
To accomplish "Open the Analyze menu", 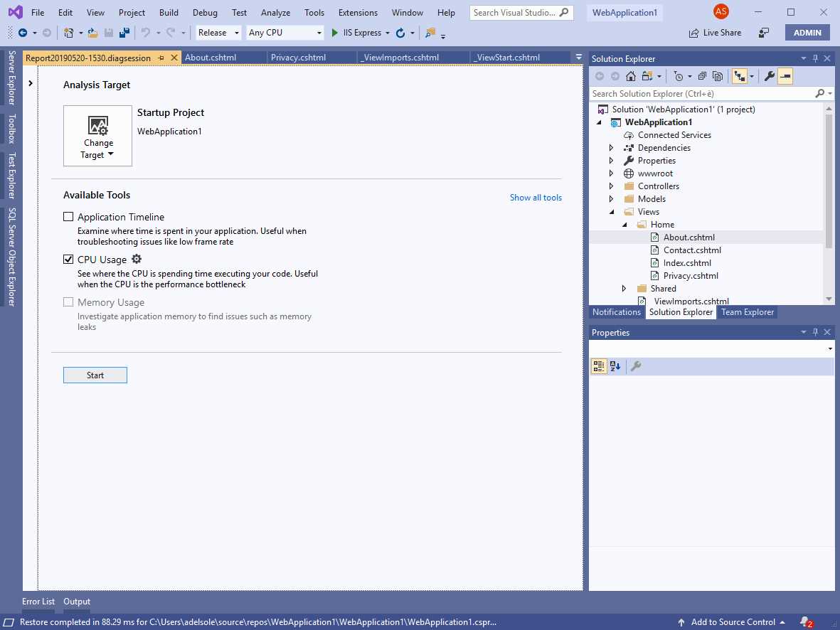I will coord(275,12).
